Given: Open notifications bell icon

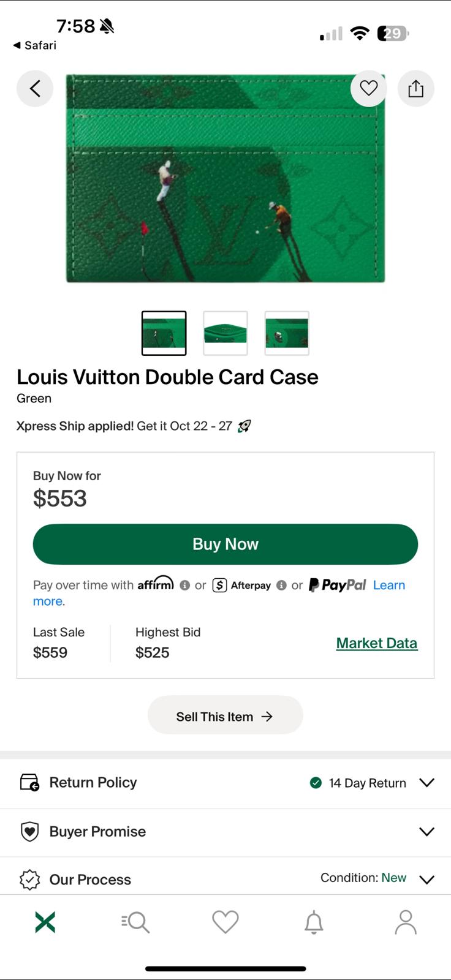Looking at the screenshot, I should point(314,922).
